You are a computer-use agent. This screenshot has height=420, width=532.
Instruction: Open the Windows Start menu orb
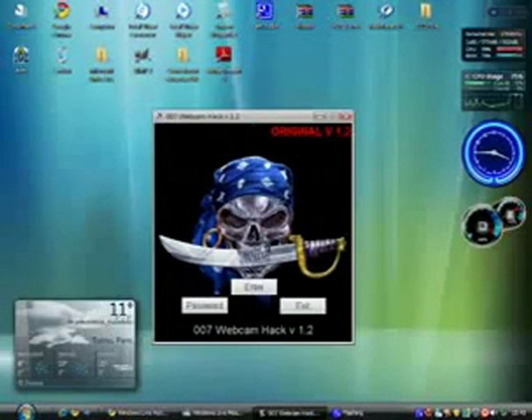[x=26, y=412]
